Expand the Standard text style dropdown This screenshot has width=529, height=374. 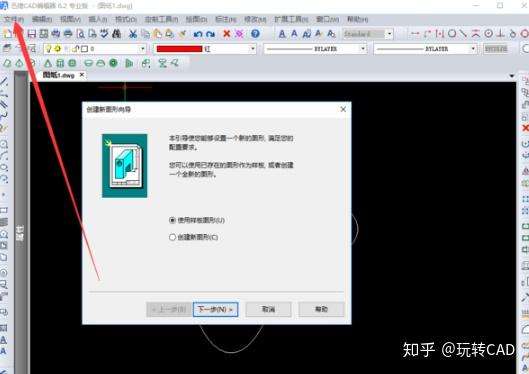pyautogui.click(x=390, y=34)
